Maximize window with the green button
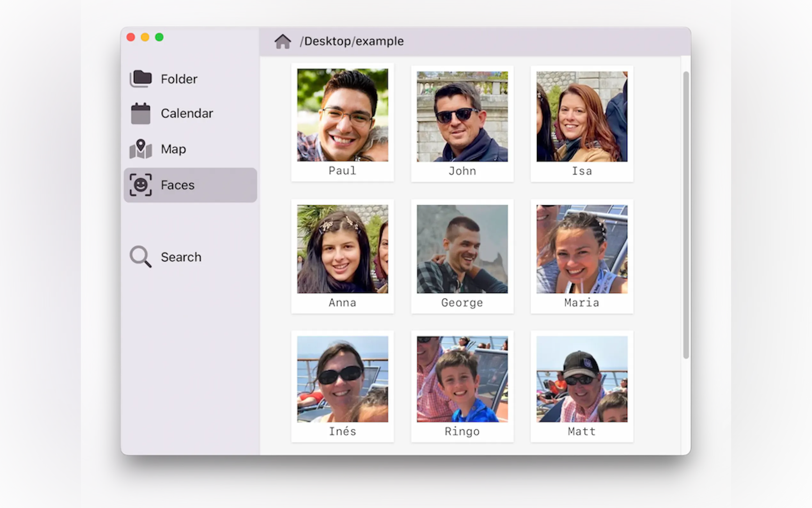The image size is (812, 508). pos(160,37)
